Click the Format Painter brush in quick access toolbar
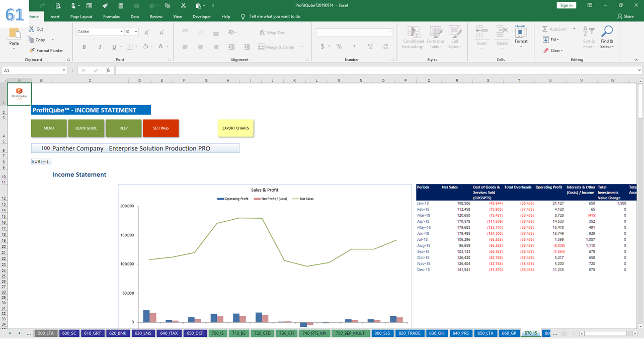This screenshot has height=362, width=644. pos(105,6)
